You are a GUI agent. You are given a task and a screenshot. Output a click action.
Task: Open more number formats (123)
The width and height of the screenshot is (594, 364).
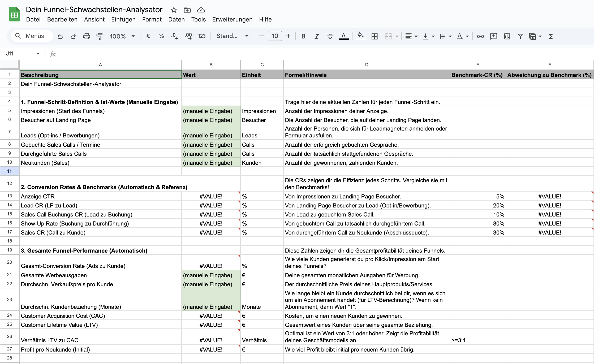pos(202,36)
